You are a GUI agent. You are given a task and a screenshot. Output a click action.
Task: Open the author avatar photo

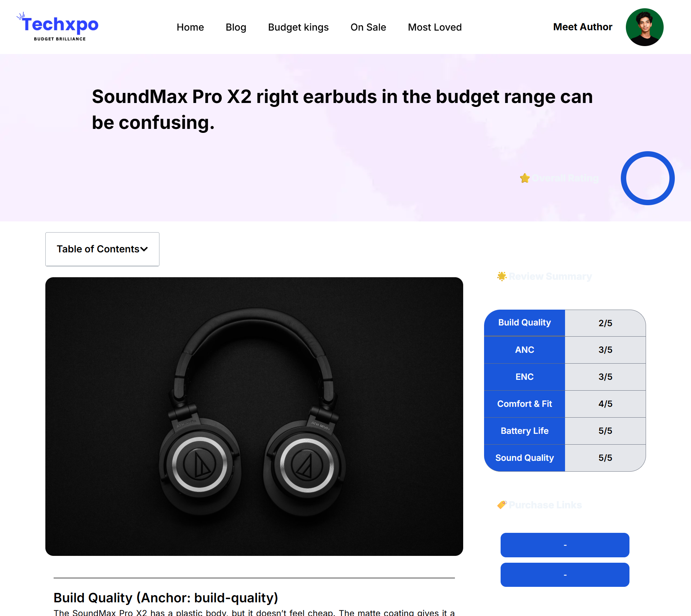644,27
